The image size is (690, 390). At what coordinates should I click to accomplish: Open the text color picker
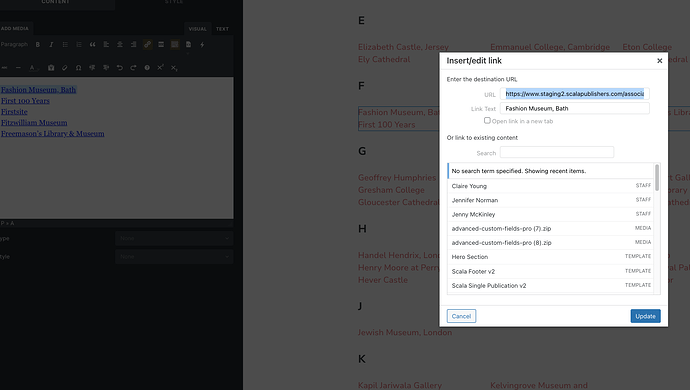[x=33, y=68]
